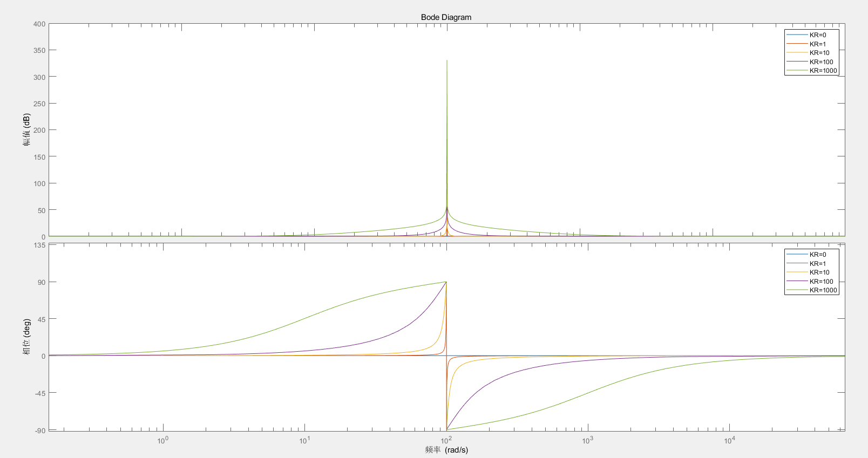Image resolution: width=868 pixels, height=458 pixels.
Task: Click purple line sample in phase legend
Action: [797, 282]
